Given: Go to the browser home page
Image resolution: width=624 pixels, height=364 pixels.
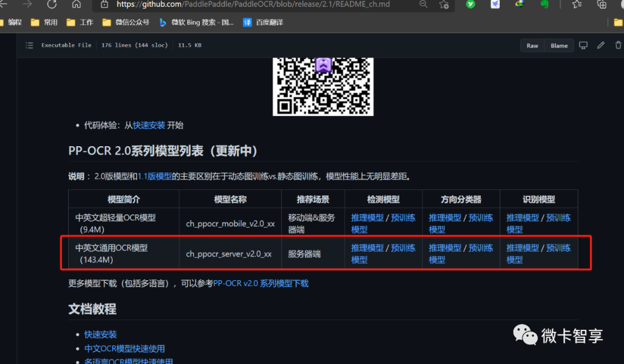Looking at the screenshot, I should point(76,4).
